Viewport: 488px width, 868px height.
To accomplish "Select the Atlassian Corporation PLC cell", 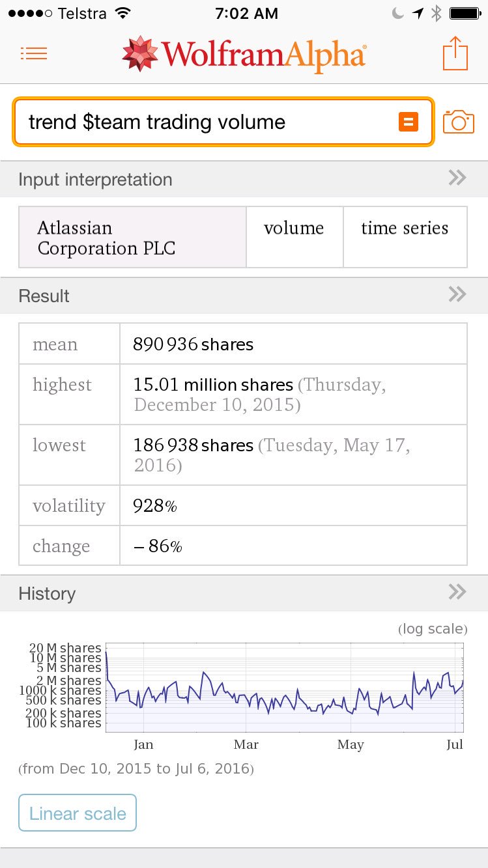I will point(132,238).
